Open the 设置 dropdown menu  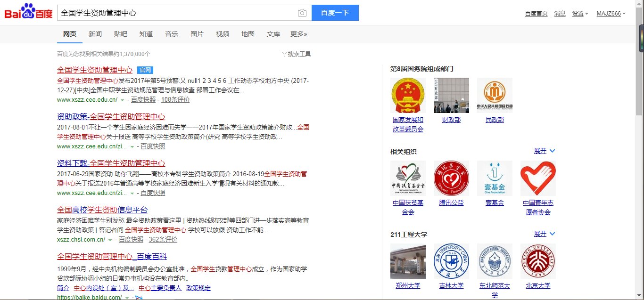579,14
